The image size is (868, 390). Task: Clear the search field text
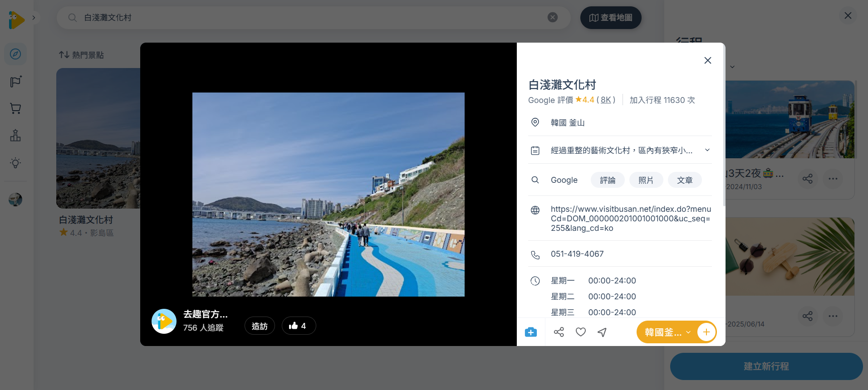(553, 18)
